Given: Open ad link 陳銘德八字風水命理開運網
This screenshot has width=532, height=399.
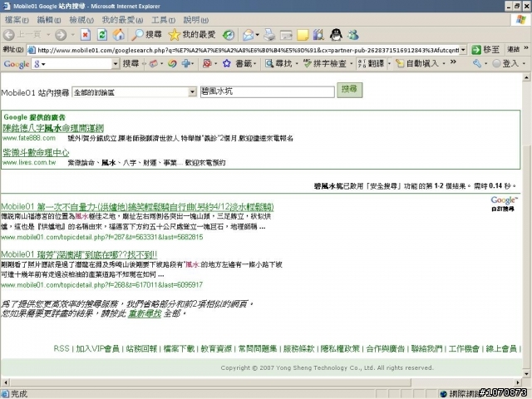Looking at the screenshot, I should [x=53, y=128].
